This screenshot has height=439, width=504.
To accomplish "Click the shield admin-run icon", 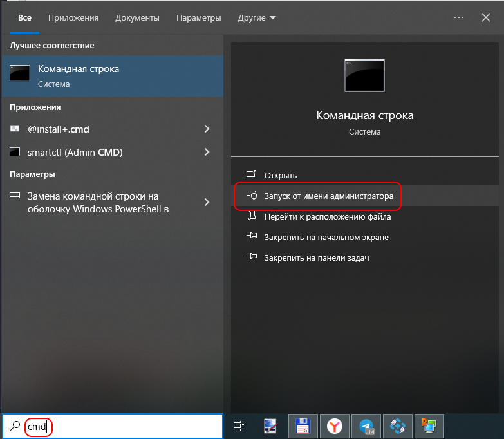I will (x=252, y=195).
